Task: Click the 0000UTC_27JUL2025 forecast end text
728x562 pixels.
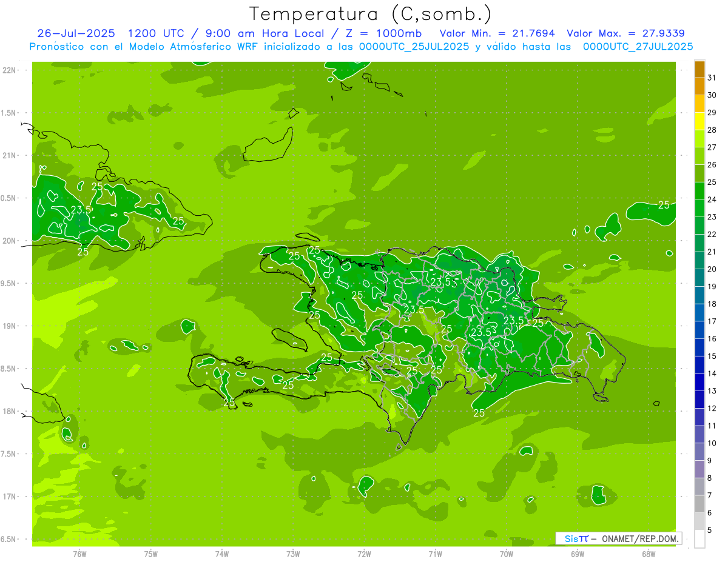Action: point(638,47)
